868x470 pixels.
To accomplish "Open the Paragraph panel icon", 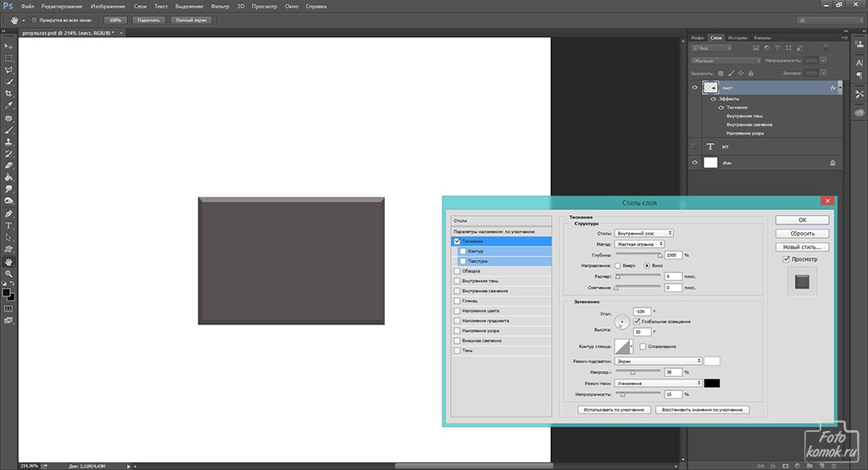I will (860, 75).
